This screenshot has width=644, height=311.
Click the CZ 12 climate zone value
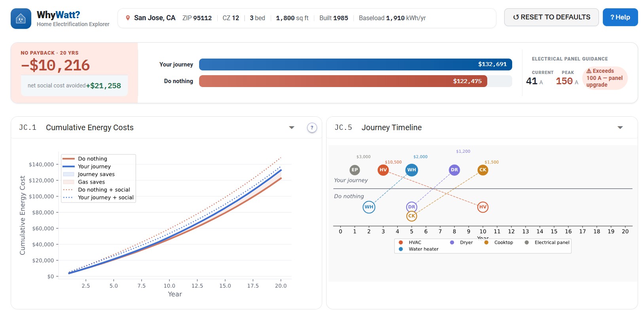[231, 18]
